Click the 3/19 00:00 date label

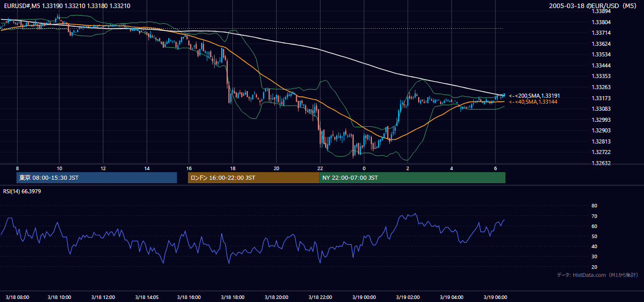click(x=364, y=297)
